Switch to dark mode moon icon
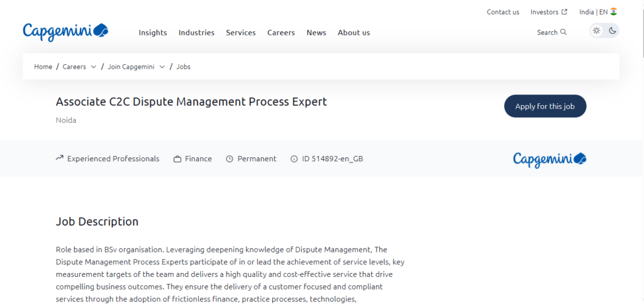Image resolution: width=644 pixels, height=304 pixels. tap(613, 30)
